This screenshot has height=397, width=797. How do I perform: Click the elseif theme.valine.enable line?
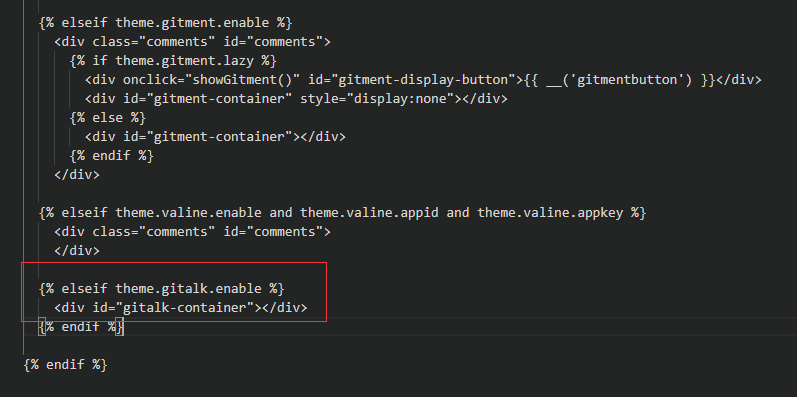(x=342, y=213)
